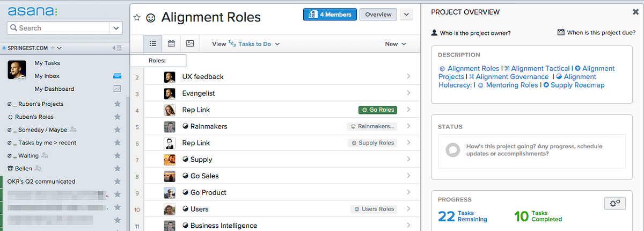Click Go Sales assignee avatar
The width and height of the screenshot is (644, 231).
point(170,176)
